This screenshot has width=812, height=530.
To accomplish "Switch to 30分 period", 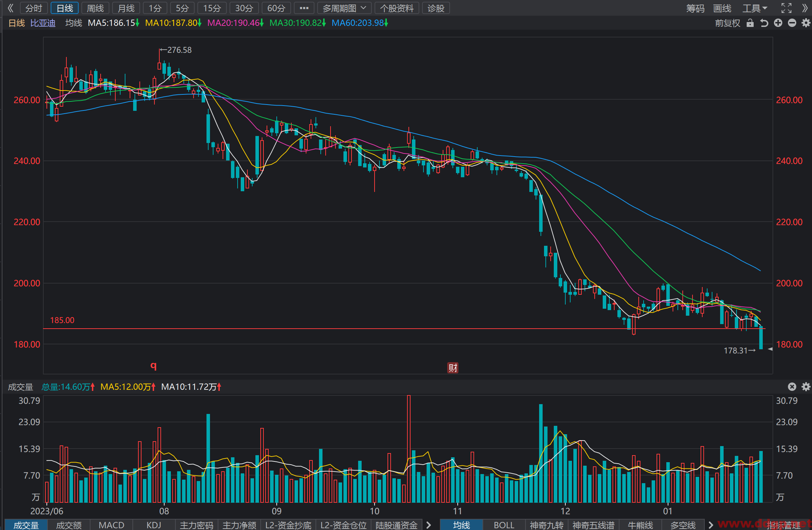I will point(244,8).
